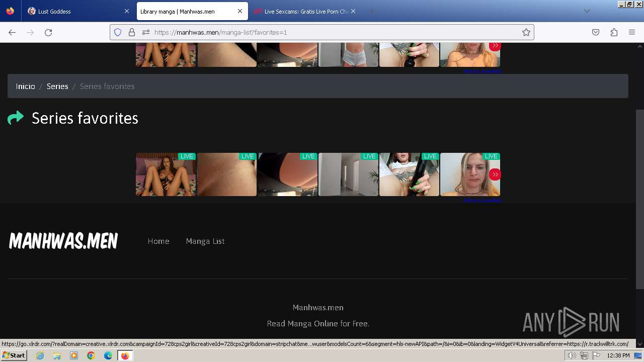Close the Live Sexcams tab

coord(353,11)
